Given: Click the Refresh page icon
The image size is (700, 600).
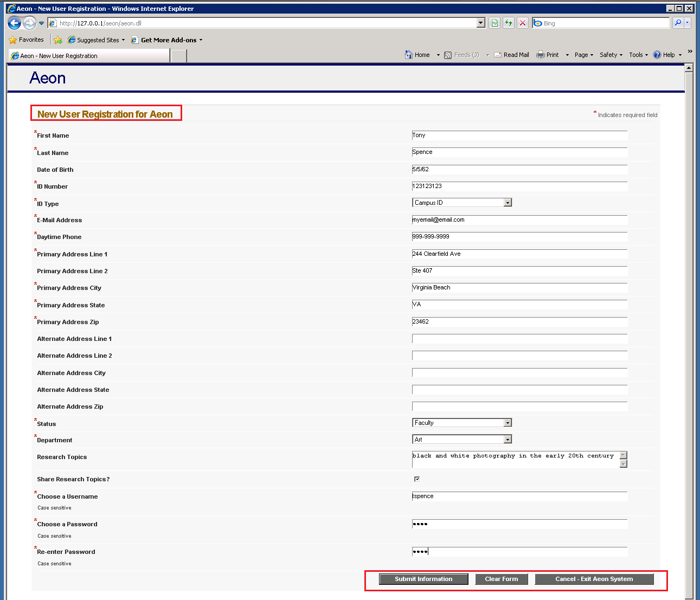Looking at the screenshot, I should [509, 23].
